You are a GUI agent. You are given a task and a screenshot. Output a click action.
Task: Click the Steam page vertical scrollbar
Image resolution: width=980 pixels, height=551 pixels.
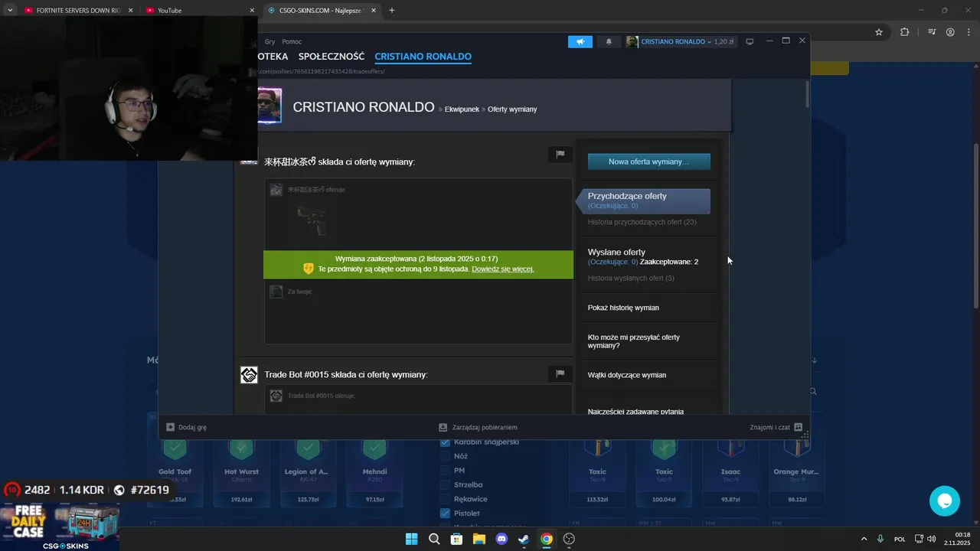[x=807, y=94]
